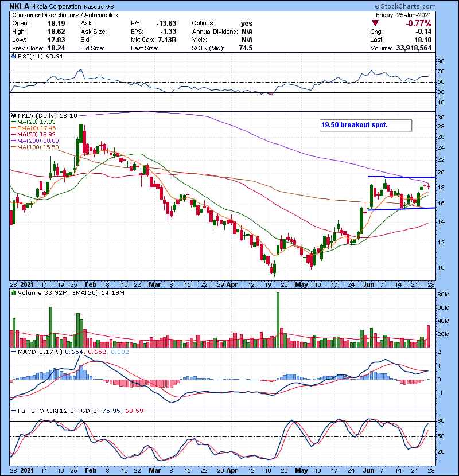
Task: Click the Options value yes
Action: pos(247,24)
